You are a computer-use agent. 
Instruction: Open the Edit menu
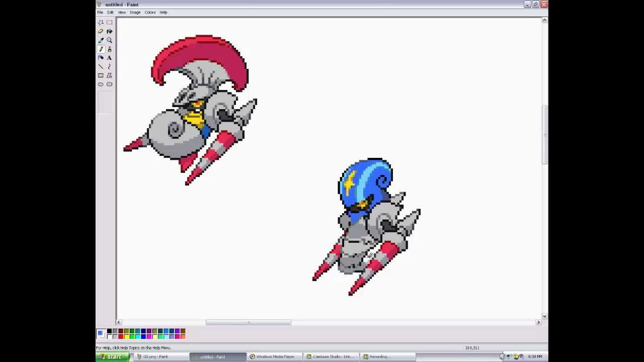110,12
